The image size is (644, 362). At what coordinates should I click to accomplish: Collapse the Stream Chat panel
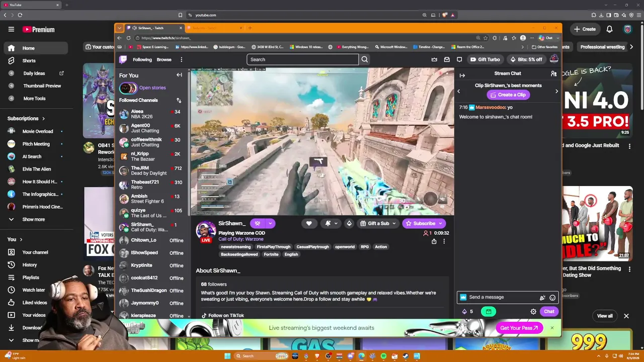point(462,75)
